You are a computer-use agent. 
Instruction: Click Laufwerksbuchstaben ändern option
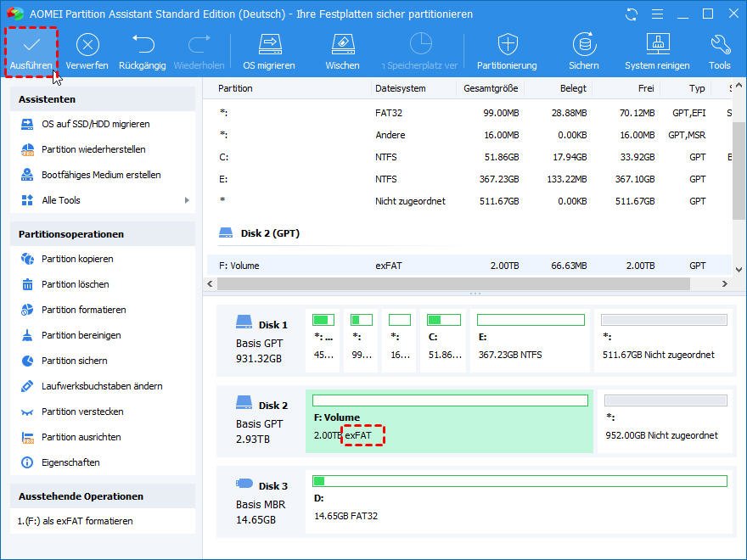tap(102, 386)
